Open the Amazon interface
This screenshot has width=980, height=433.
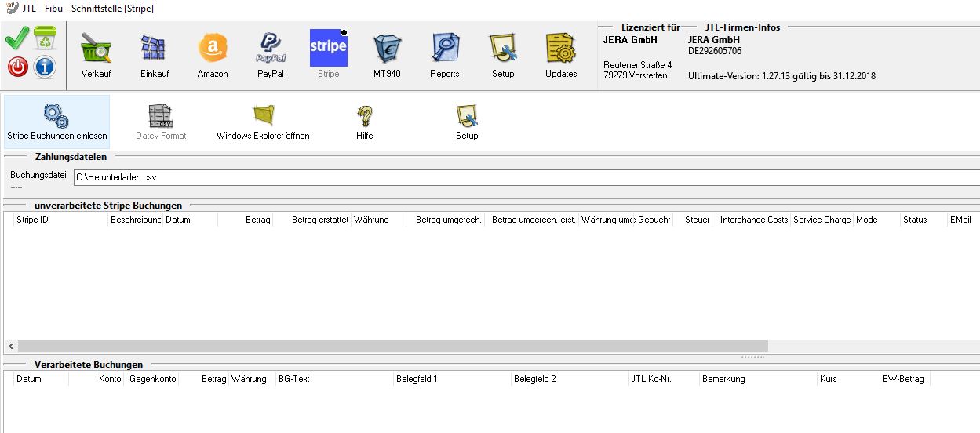213,55
